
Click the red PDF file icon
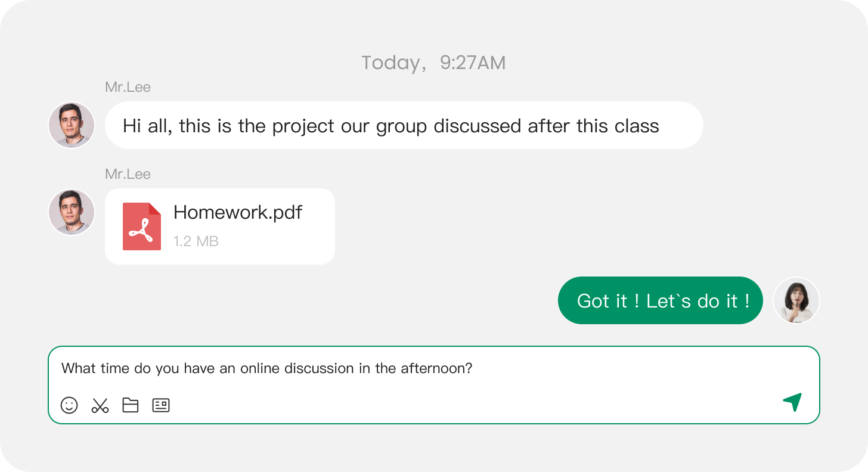pos(142,226)
